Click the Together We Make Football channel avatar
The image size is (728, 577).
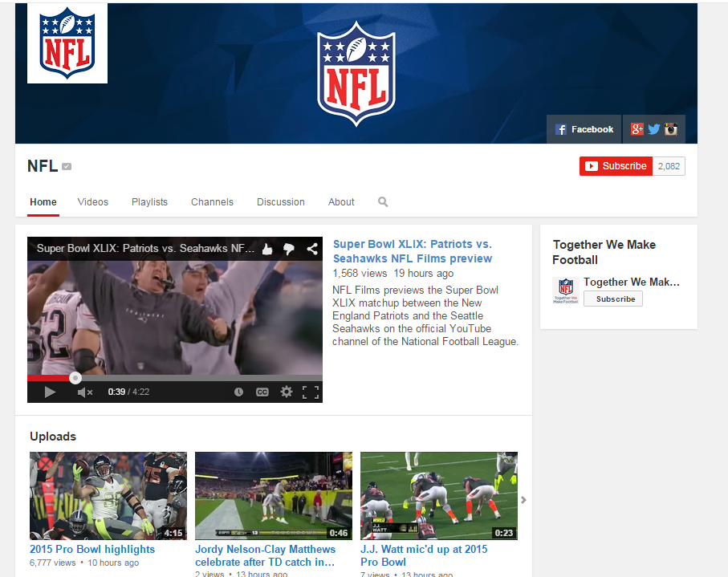click(x=566, y=291)
